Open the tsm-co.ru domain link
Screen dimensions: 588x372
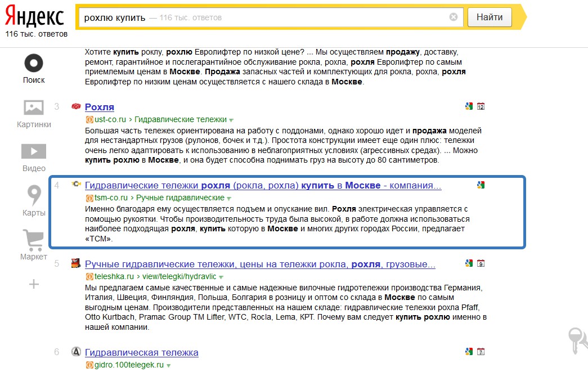(x=111, y=198)
